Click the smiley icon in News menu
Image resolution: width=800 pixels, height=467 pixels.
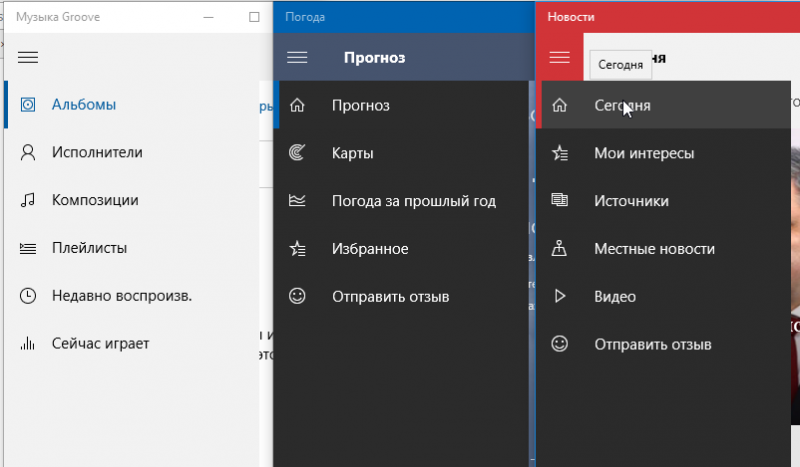(559, 343)
